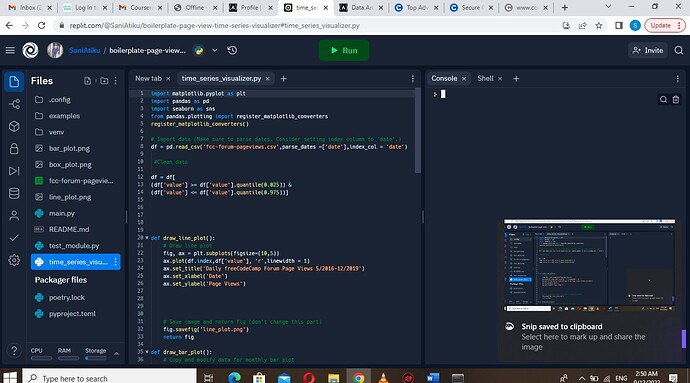690x383 pixels.
Task: Invite collaborators with Invite button
Action: coord(648,50)
